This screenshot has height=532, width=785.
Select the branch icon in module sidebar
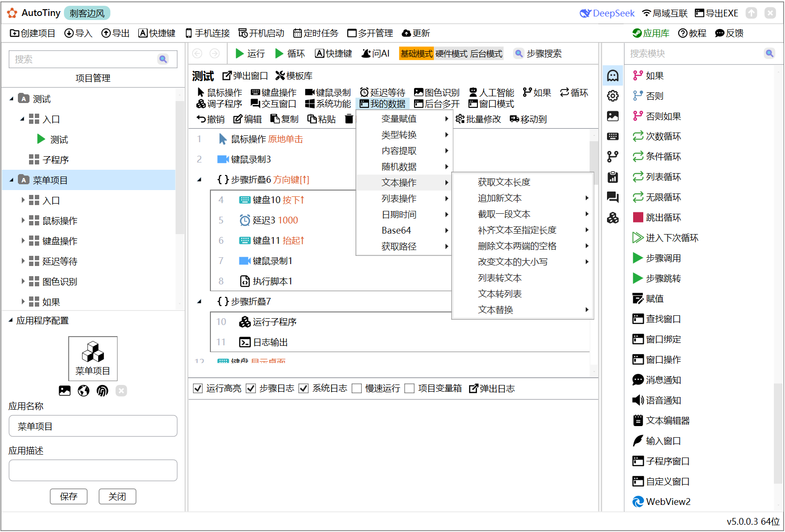pos(613,157)
